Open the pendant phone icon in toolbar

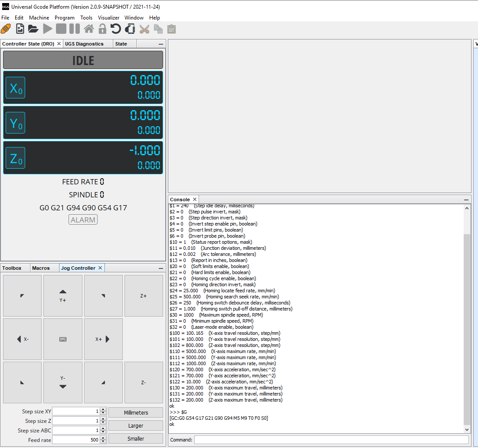130,29
